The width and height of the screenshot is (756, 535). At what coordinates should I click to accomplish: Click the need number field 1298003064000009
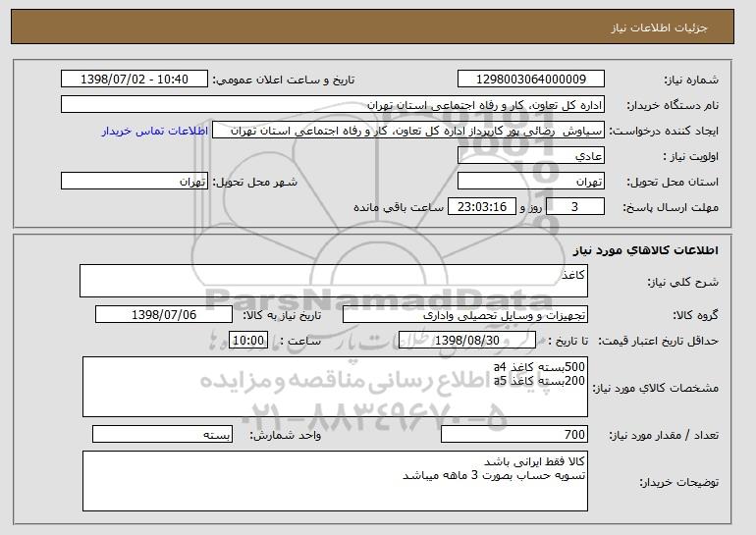[531, 80]
